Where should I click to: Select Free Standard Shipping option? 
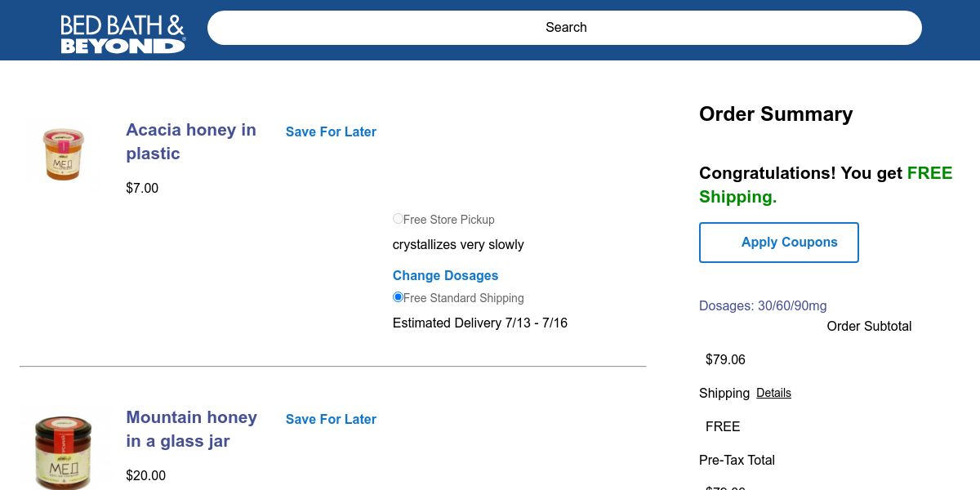(x=399, y=297)
